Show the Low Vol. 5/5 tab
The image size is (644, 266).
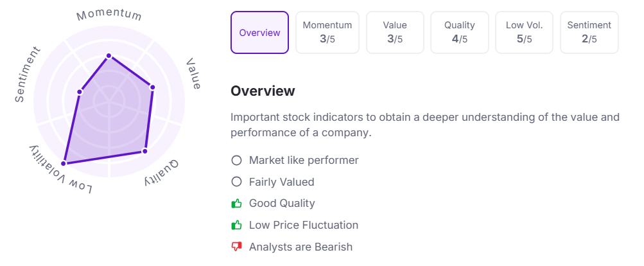tap(524, 33)
